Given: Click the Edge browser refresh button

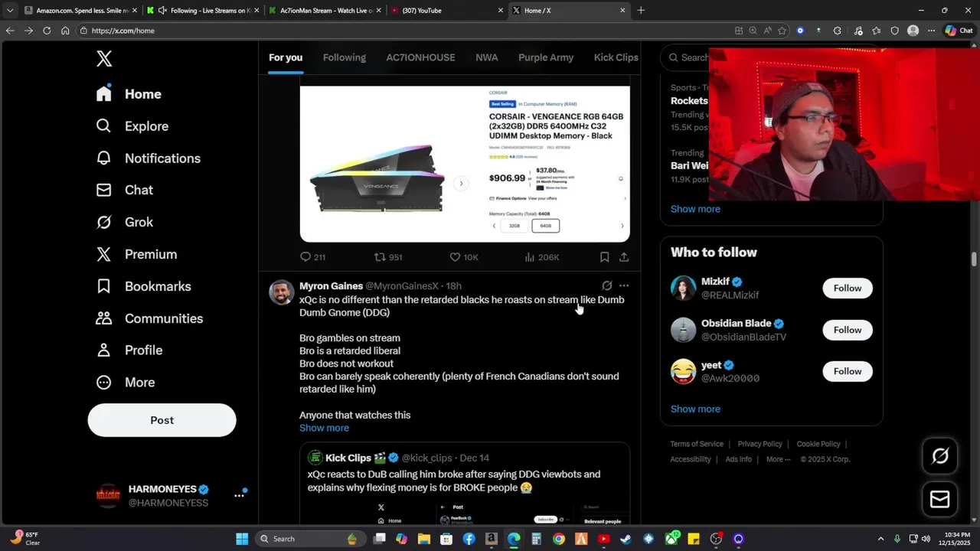Looking at the screenshot, I should pyautogui.click(x=47, y=31).
